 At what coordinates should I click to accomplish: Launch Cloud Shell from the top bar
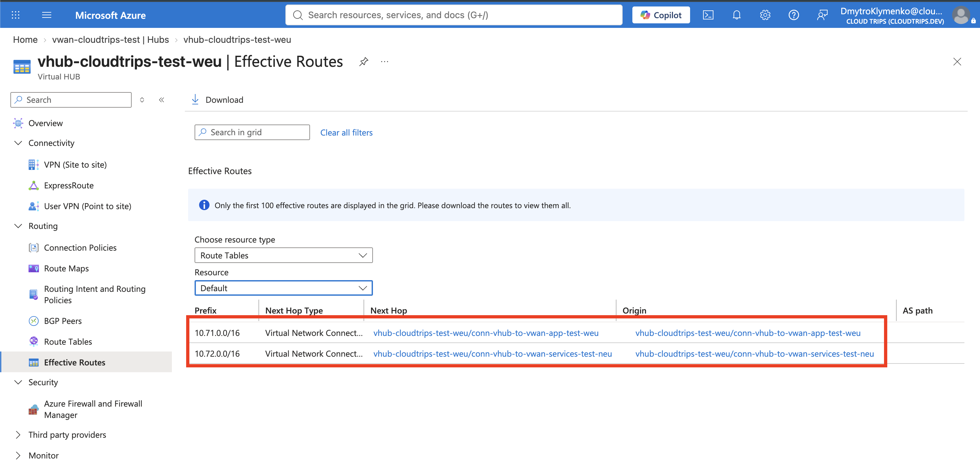coord(708,15)
